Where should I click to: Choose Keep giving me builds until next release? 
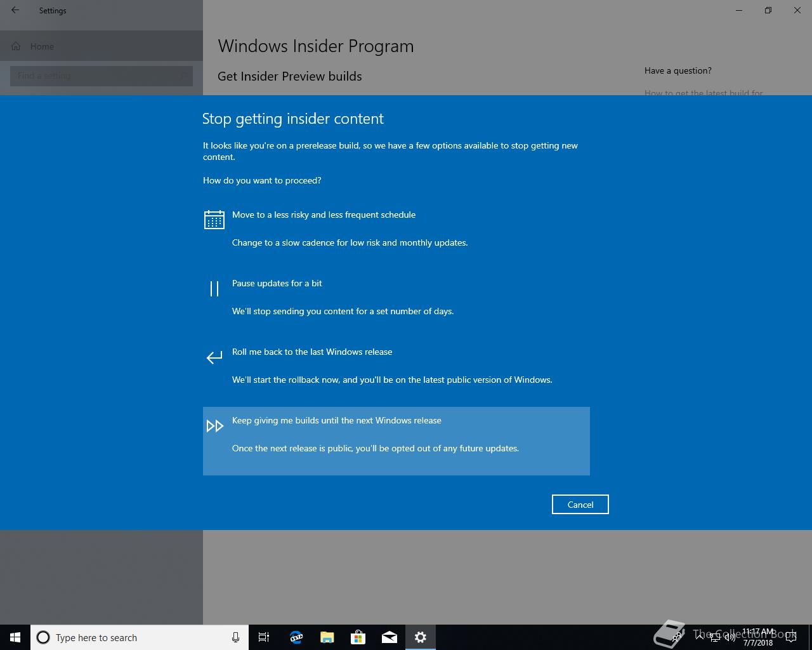pyautogui.click(x=396, y=441)
